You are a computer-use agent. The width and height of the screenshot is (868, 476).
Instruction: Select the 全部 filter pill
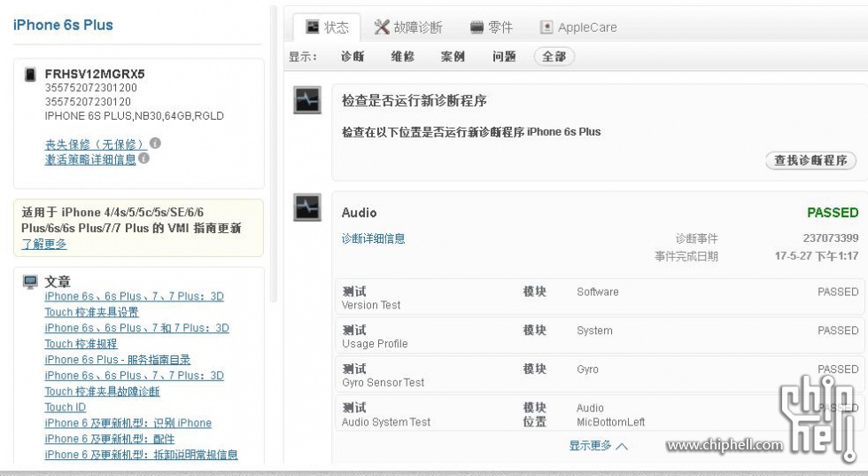pos(554,57)
